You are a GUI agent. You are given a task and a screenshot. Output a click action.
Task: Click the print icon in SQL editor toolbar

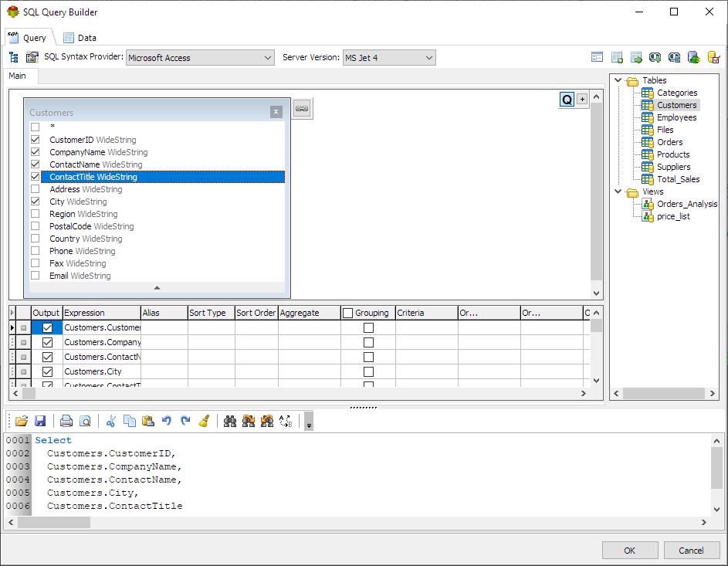(66, 421)
